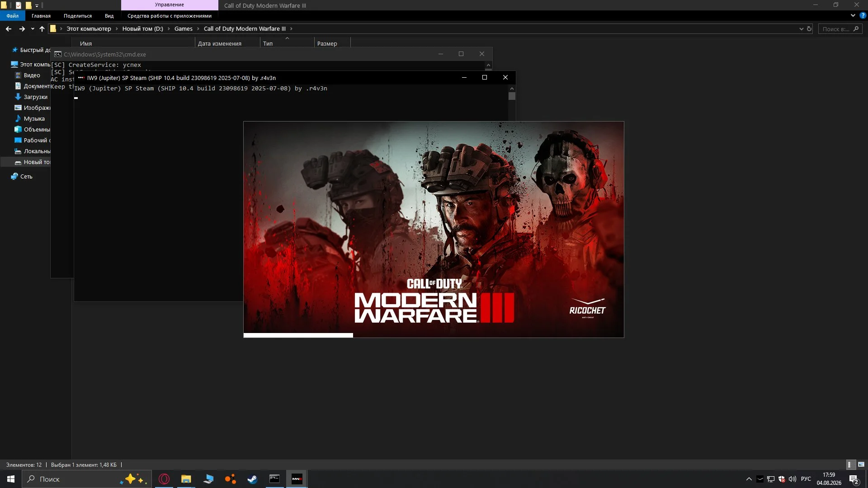Image resolution: width=868 pixels, height=488 pixels.
Task: Open the recent locations dropdown arrow
Action: (x=33, y=29)
